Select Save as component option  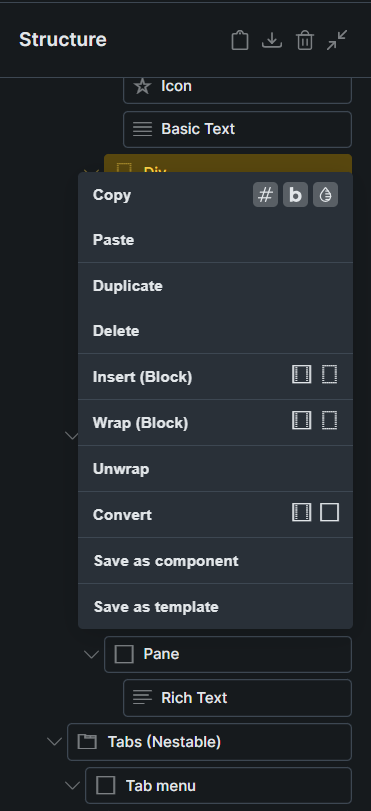[x=215, y=561]
